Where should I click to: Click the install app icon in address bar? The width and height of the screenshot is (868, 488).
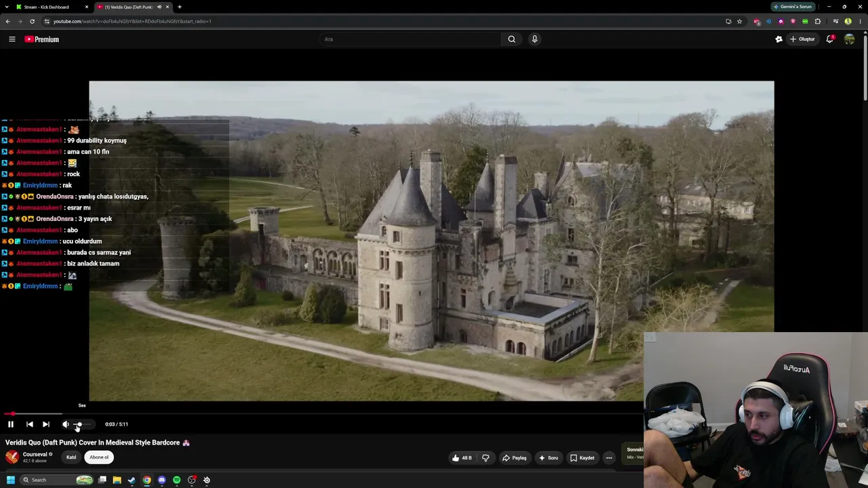click(728, 21)
